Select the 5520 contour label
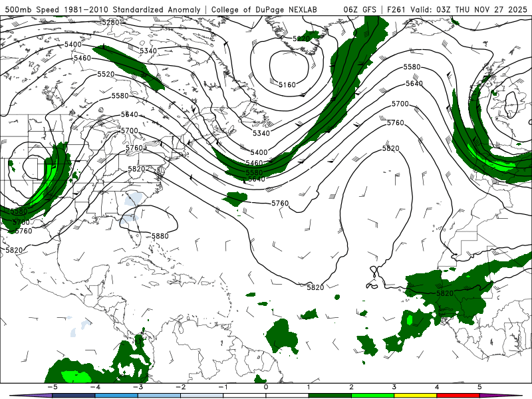The height and width of the screenshot is (399, 532). (x=106, y=74)
